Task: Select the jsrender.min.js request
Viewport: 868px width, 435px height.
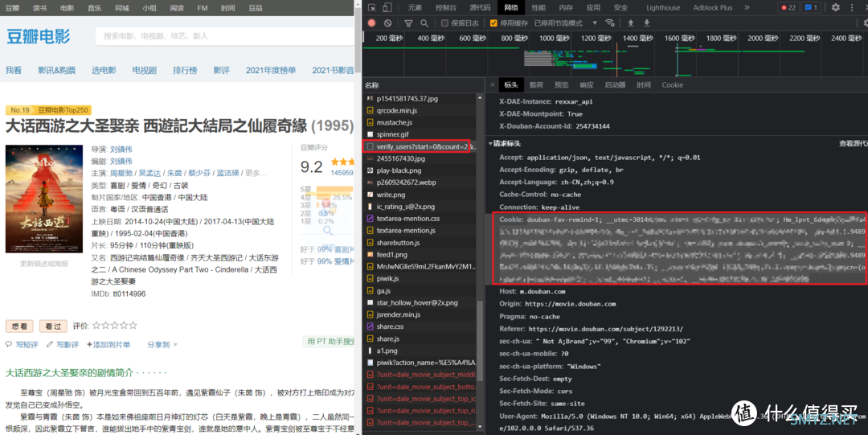Action: pyautogui.click(x=419, y=314)
